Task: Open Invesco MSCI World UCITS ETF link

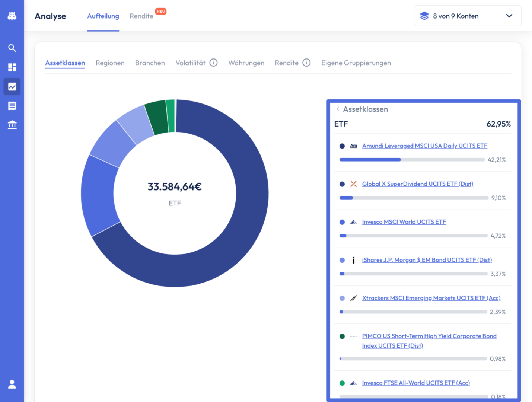Action: click(x=404, y=222)
